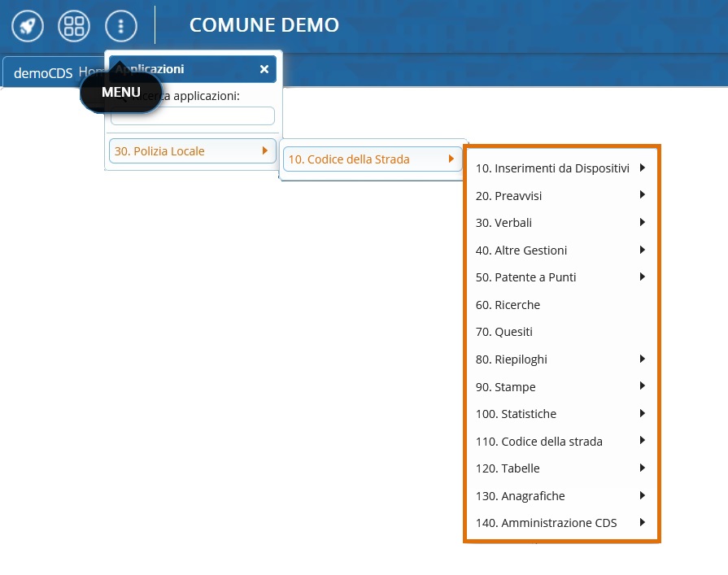Open 140. Amministrazione CDS submenu
The width and height of the screenshot is (728, 575).
(547, 523)
